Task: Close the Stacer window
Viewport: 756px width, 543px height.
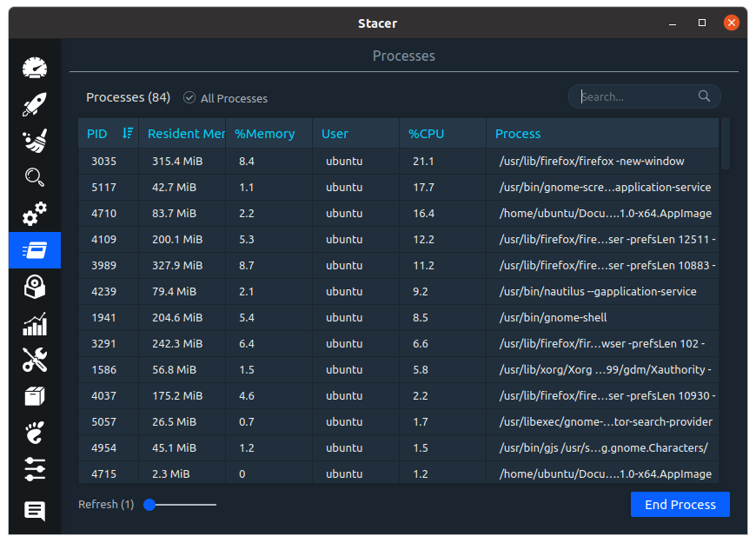Action: 732,23
